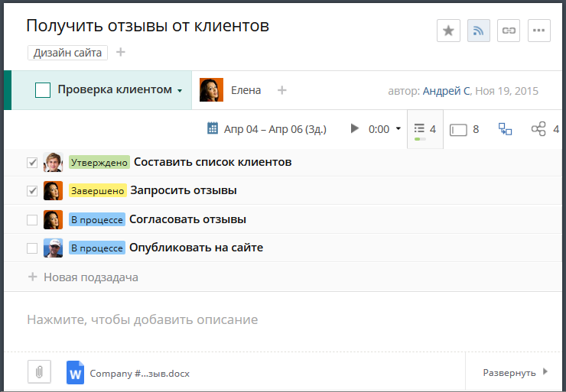Click avatar on Опубликовать на сайте row
This screenshot has height=392, width=566.
53,248
